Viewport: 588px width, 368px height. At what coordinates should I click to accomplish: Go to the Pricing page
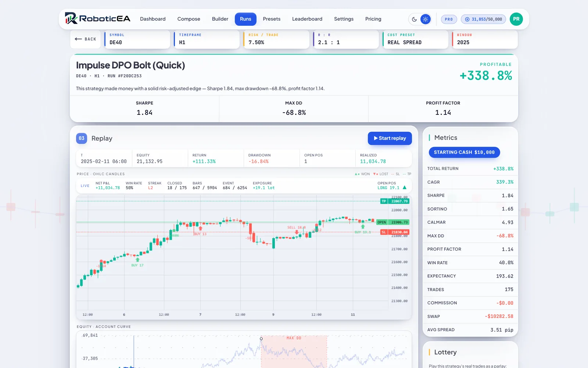[373, 19]
